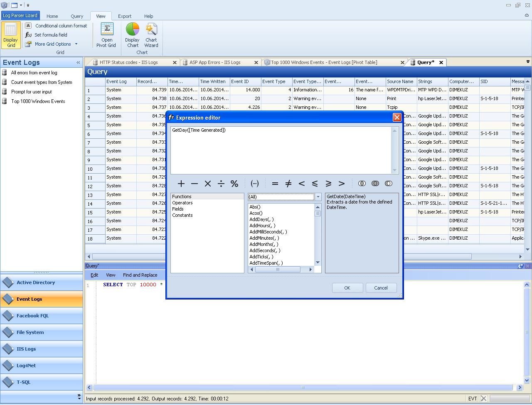Confirm the expression with OK
Screen dimensions: 532x405
(347, 288)
